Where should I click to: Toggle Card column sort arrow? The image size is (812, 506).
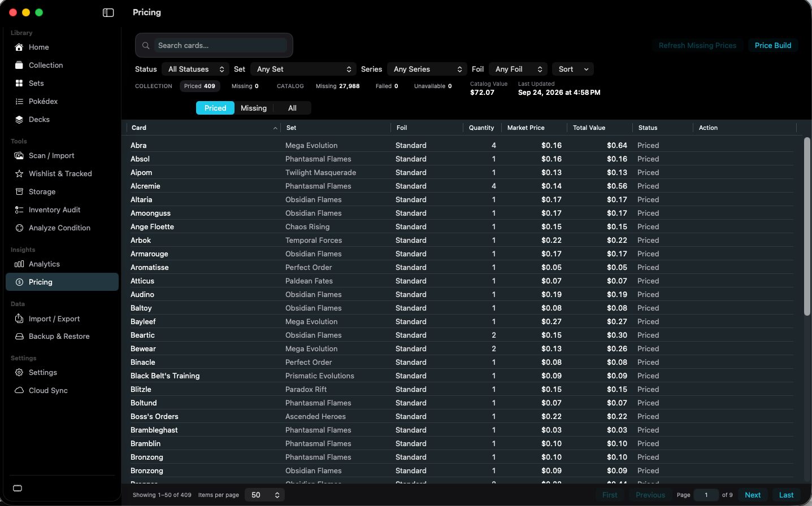[275, 128]
